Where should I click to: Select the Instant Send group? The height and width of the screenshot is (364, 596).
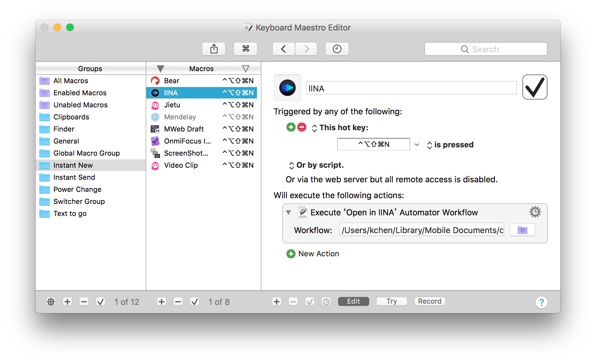(91, 177)
